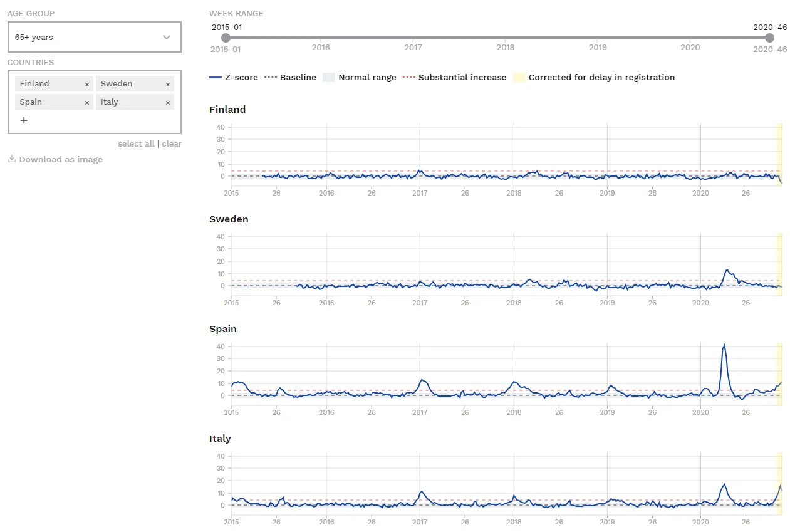Click the select all countries link
The width and height of the screenshot is (790, 532).
135,143
